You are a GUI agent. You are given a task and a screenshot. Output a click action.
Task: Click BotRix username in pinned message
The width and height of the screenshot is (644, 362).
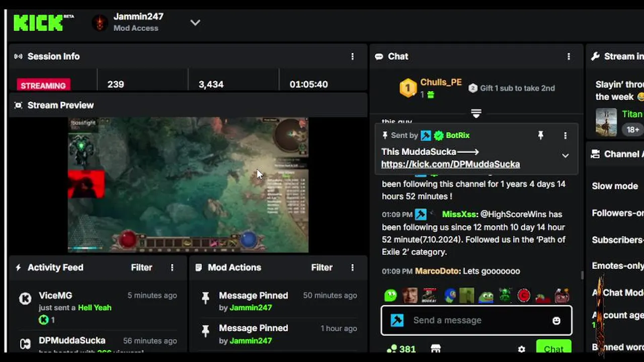pos(457,135)
